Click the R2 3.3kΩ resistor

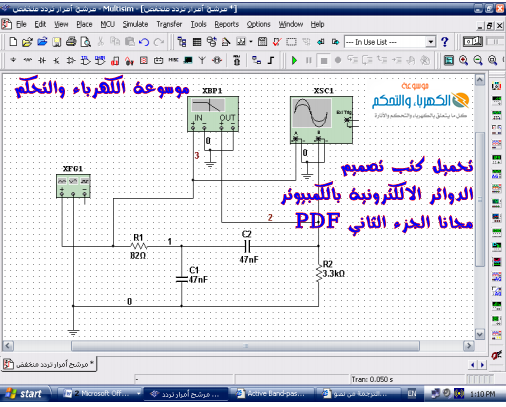pyautogui.click(x=319, y=273)
